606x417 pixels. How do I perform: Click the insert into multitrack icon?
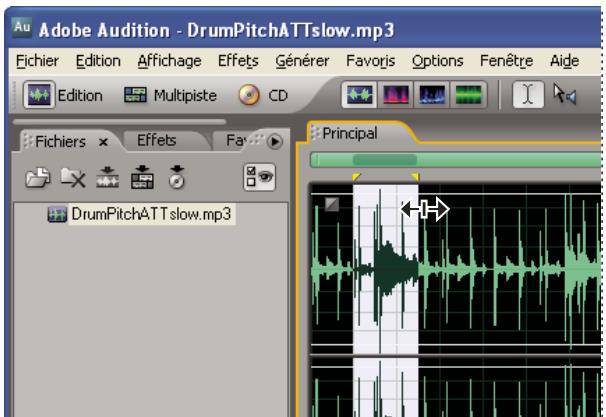[x=142, y=177]
